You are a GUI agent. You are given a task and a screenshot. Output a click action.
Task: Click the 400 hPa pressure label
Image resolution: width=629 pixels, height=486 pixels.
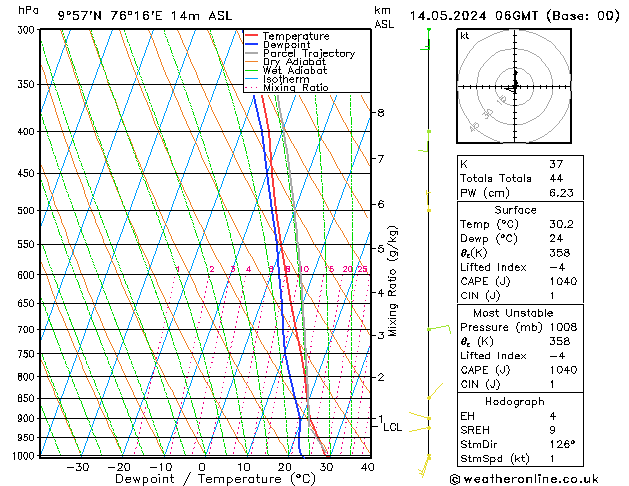tap(28, 132)
